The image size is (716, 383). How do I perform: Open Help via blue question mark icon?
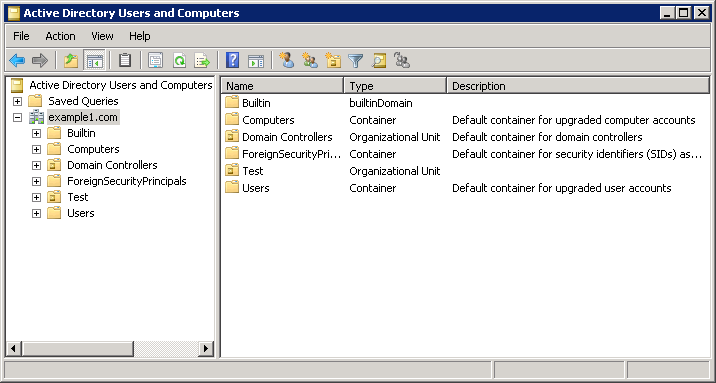[232, 60]
